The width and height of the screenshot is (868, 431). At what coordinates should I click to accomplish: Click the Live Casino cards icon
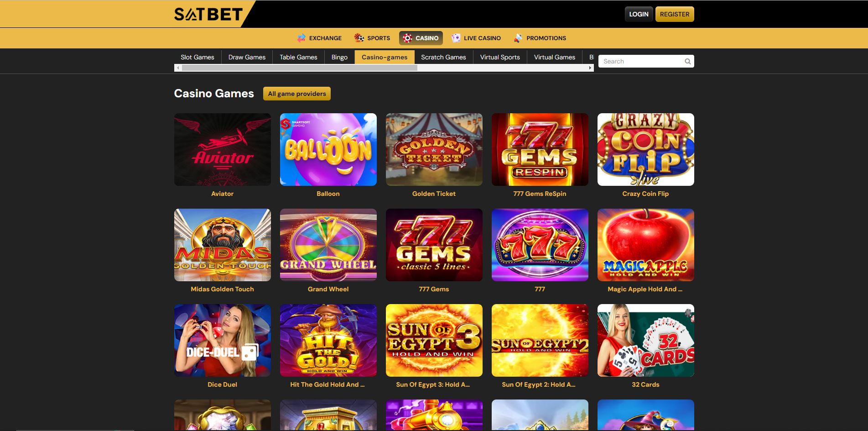click(456, 38)
